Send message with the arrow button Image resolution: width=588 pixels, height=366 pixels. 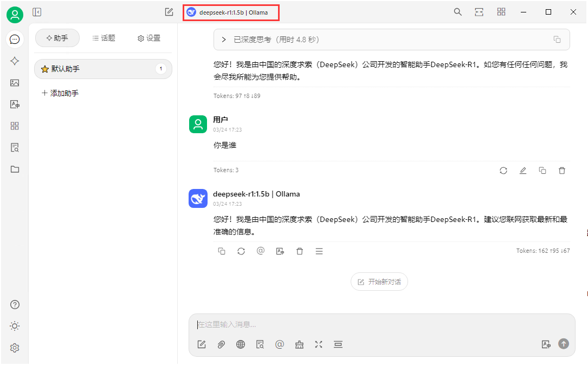click(564, 343)
